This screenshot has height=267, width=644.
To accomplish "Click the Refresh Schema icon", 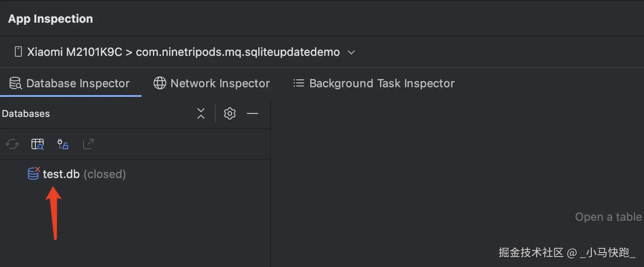I will coord(12,144).
